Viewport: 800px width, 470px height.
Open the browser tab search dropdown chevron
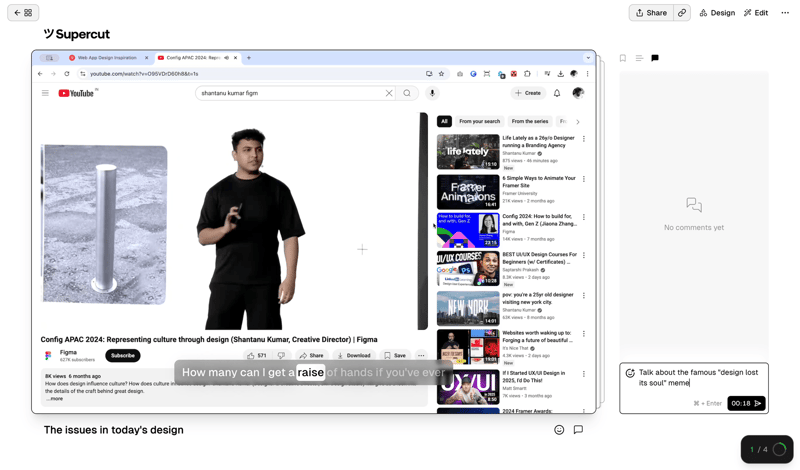click(x=588, y=58)
